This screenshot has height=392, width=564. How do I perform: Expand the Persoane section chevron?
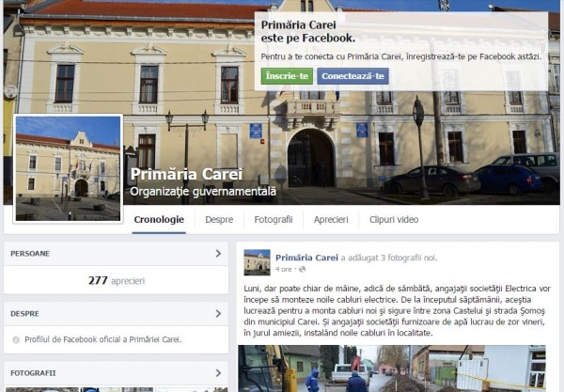tap(218, 254)
